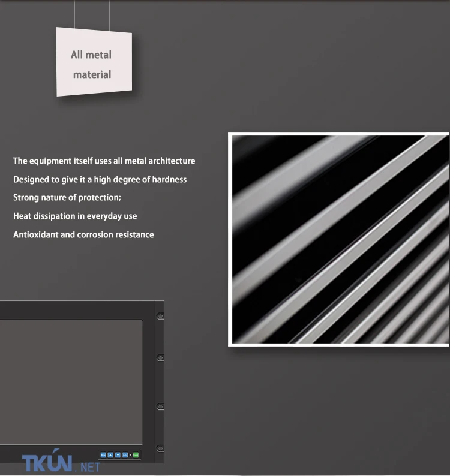Click the small white LED indicator dot

[130, 455]
